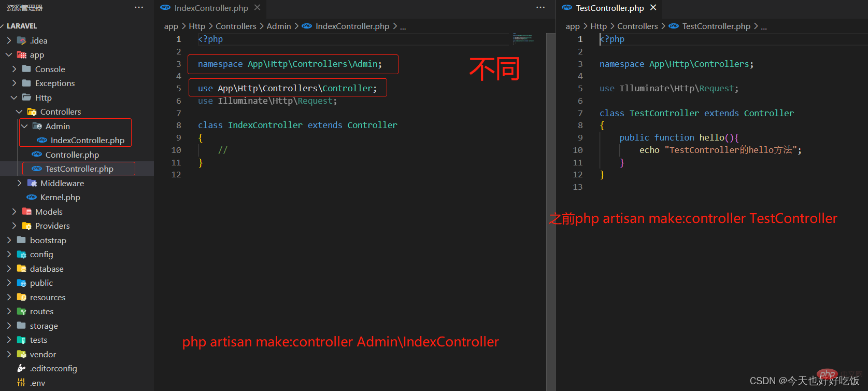Click the PHP icon beside Controller.php in tree

(x=37, y=155)
